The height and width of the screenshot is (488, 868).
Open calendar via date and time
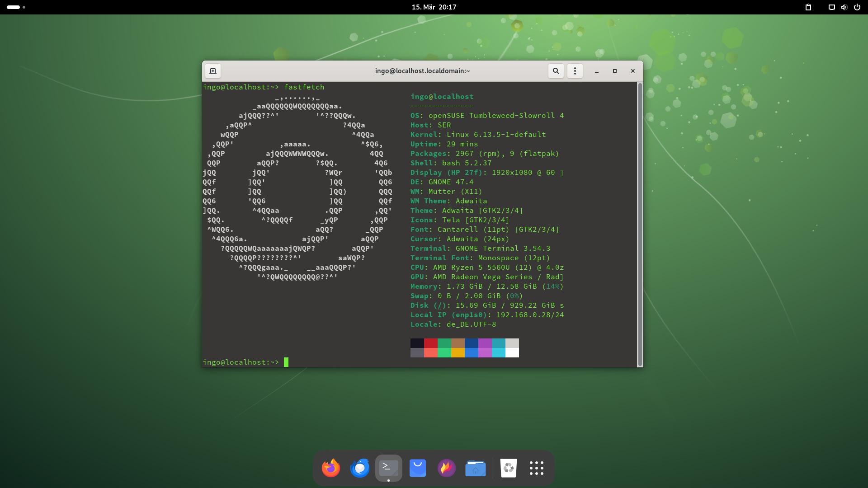434,7
